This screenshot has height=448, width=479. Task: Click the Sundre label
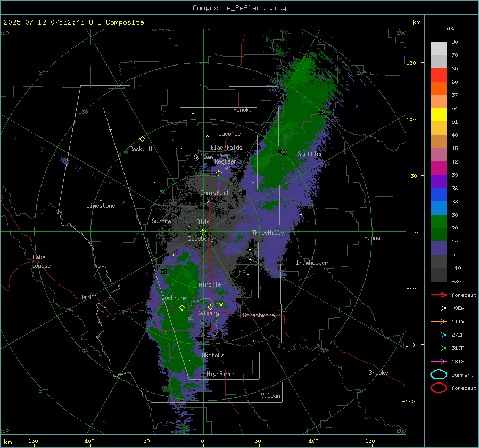click(x=161, y=221)
